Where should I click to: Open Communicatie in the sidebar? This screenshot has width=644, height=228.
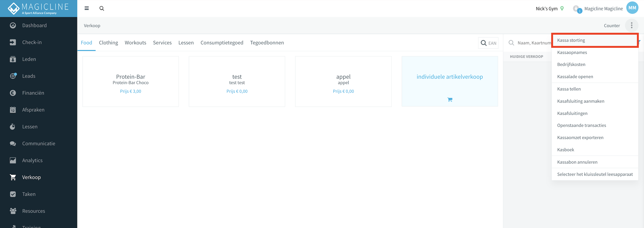tap(39, 144)
